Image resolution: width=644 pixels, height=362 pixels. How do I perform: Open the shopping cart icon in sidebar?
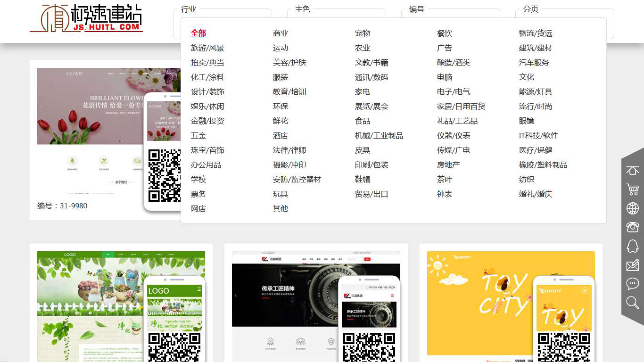[633, 189]
